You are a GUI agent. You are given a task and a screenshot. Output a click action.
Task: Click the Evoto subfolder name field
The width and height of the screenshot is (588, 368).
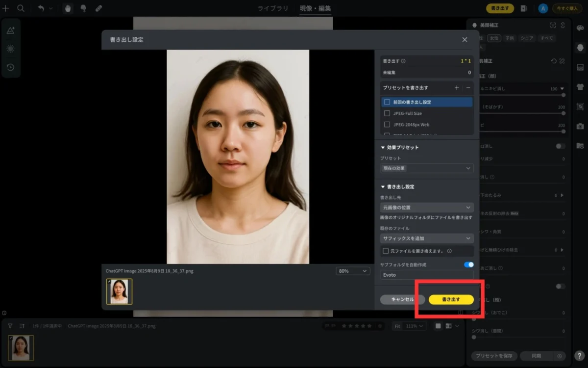[427, 275]
